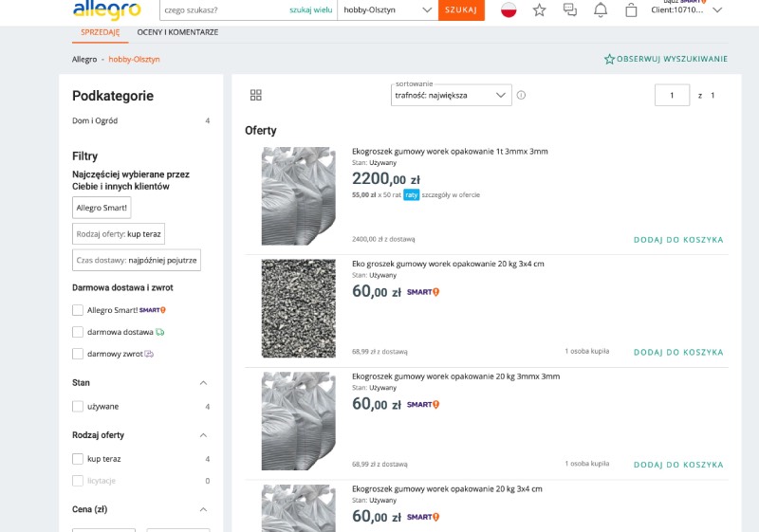Open thumbnail of Ekogroszek 20 kg 3mmx 3mm
Viewport: 759px width, 532px height.
pyautogui.click(x=299, y=421)
